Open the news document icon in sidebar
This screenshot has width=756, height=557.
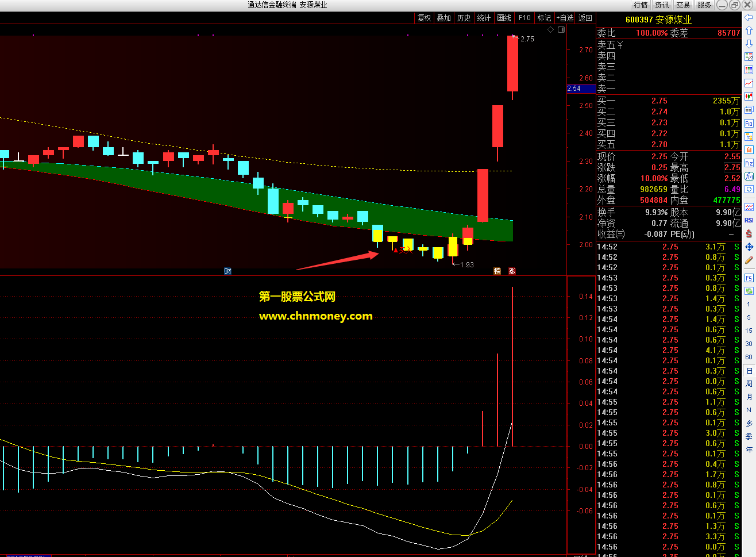(749, 110)
